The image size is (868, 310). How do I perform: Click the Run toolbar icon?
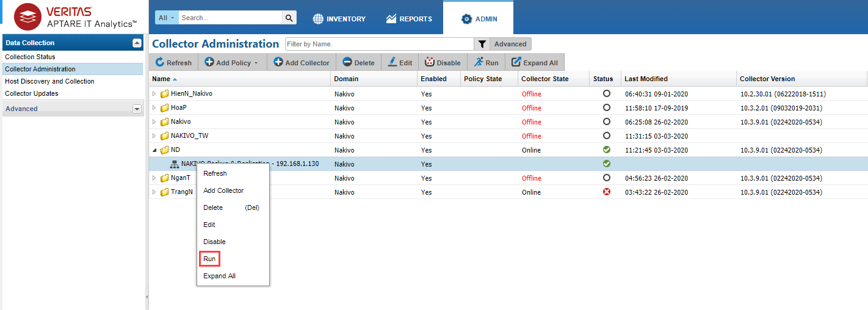click(x=479, y=62)
